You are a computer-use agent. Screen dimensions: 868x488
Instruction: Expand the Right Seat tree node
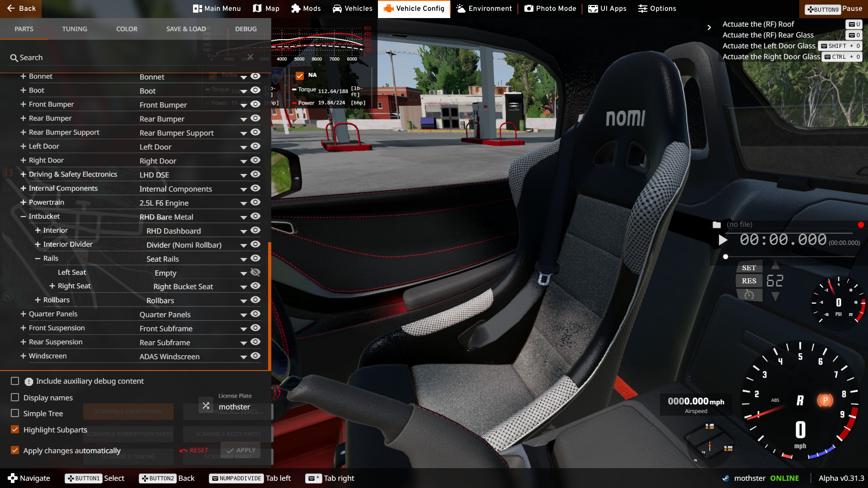click(52, 286)
